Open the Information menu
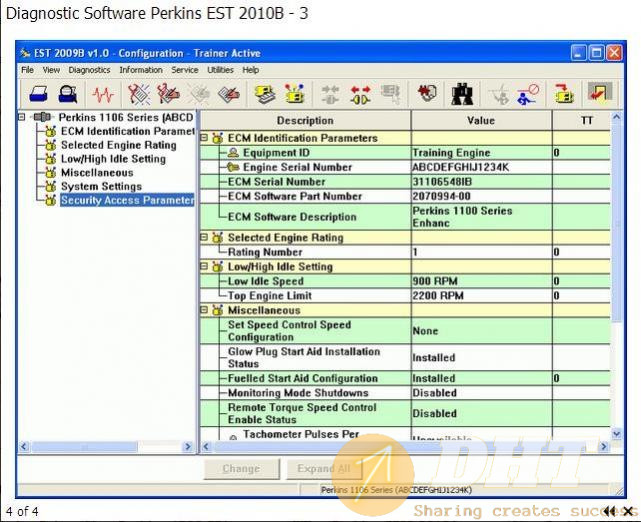 pyautogui.click(x=141, y=70)
